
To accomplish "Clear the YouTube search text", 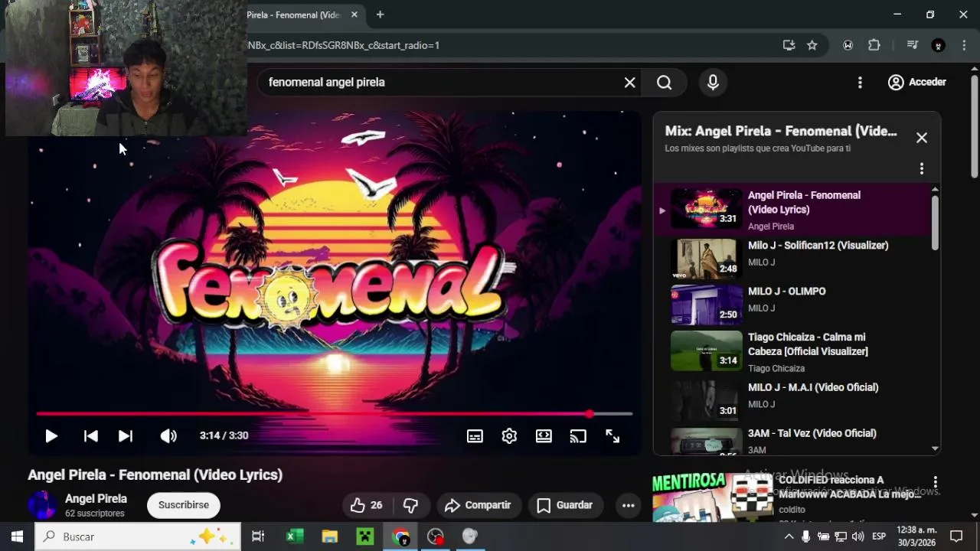I will [x=629, y=83].
